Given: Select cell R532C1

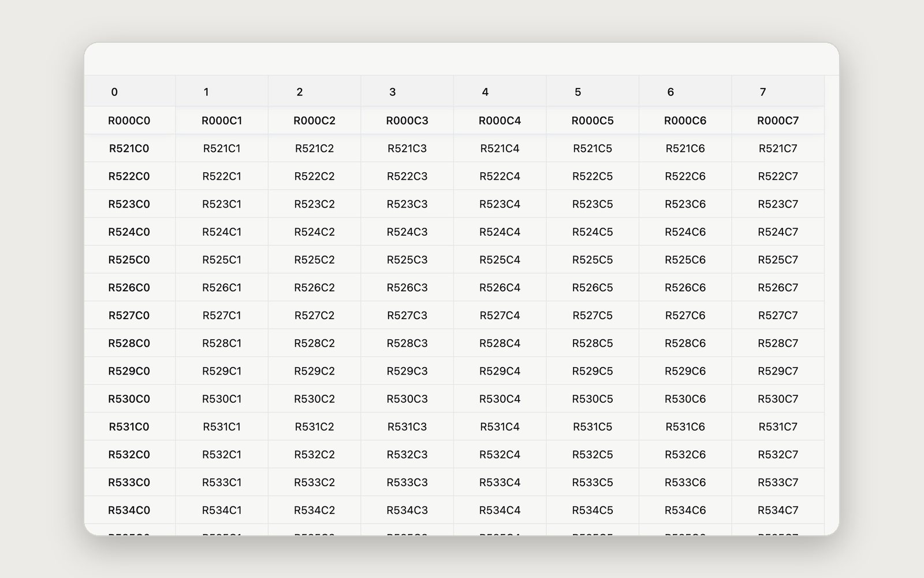Looking at the screenshot, I should click(x=222, y=454).
